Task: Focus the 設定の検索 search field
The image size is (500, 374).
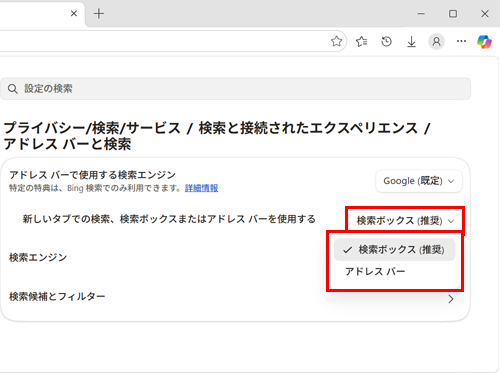Action: 235,89
